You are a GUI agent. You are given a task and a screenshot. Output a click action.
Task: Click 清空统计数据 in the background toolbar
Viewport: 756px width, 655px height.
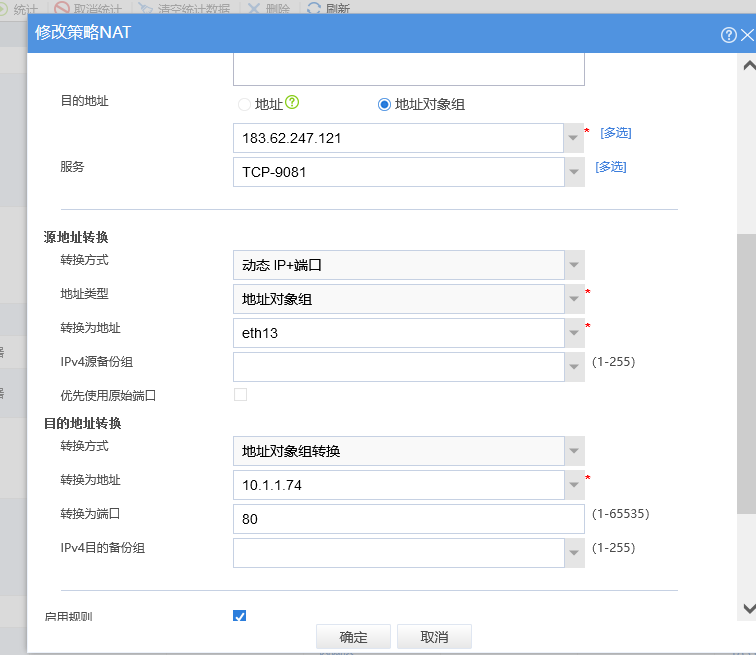[x=184, y=8]
